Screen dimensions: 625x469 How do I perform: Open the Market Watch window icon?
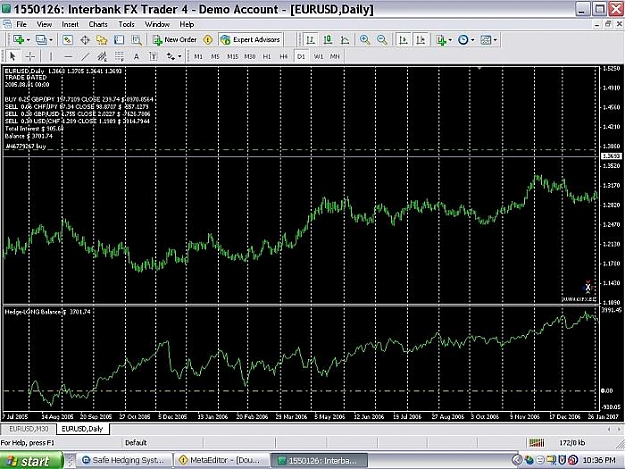[67, 40]
